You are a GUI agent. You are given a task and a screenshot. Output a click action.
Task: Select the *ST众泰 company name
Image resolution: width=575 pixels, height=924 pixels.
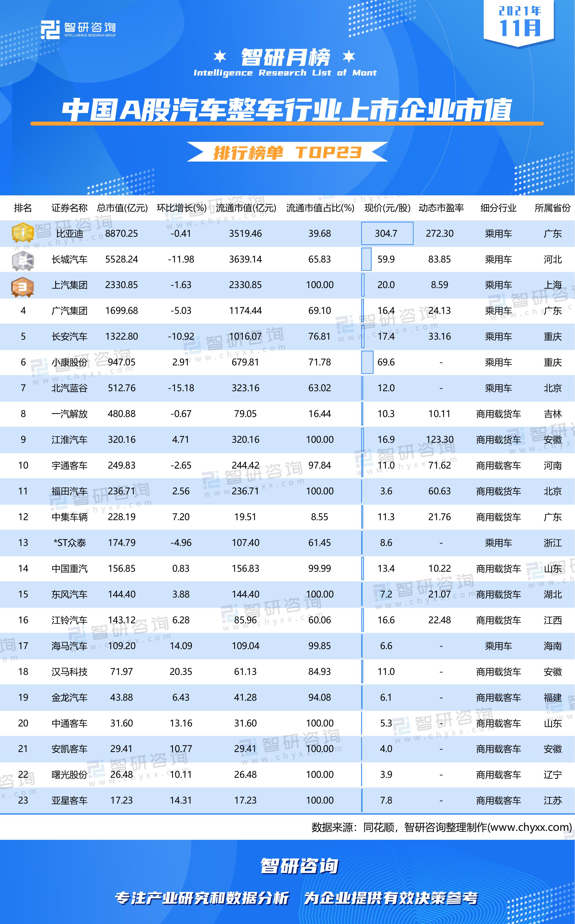click(x=70, y=543)
